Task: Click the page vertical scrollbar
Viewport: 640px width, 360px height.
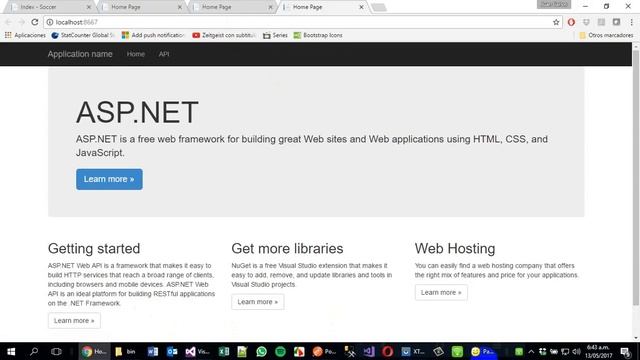Action: coord(636,178)
